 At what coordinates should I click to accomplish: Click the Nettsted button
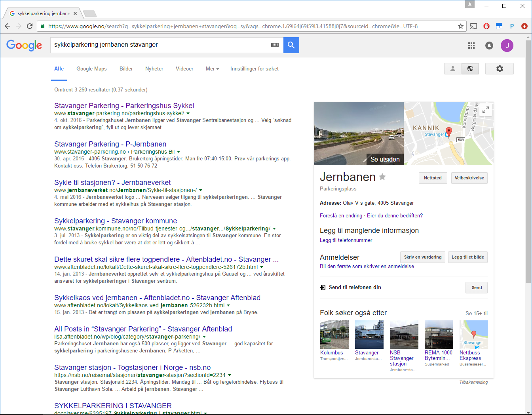[x=433, y=178]
